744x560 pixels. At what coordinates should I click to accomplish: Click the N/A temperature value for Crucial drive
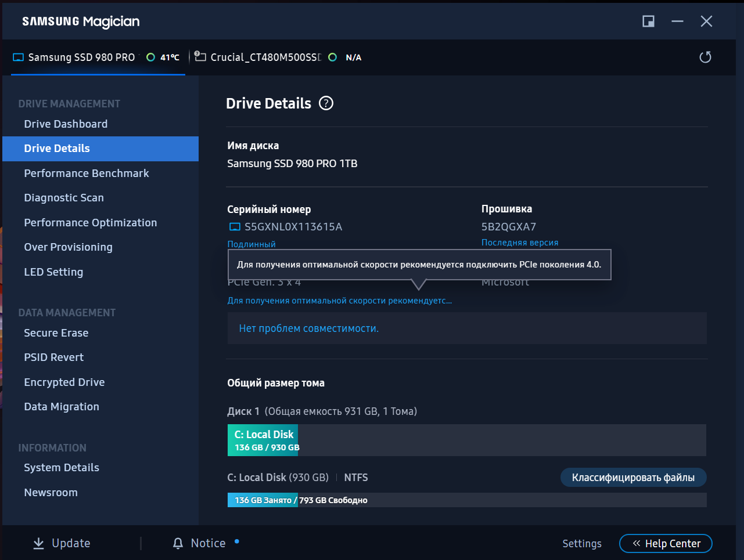[354, 57]
